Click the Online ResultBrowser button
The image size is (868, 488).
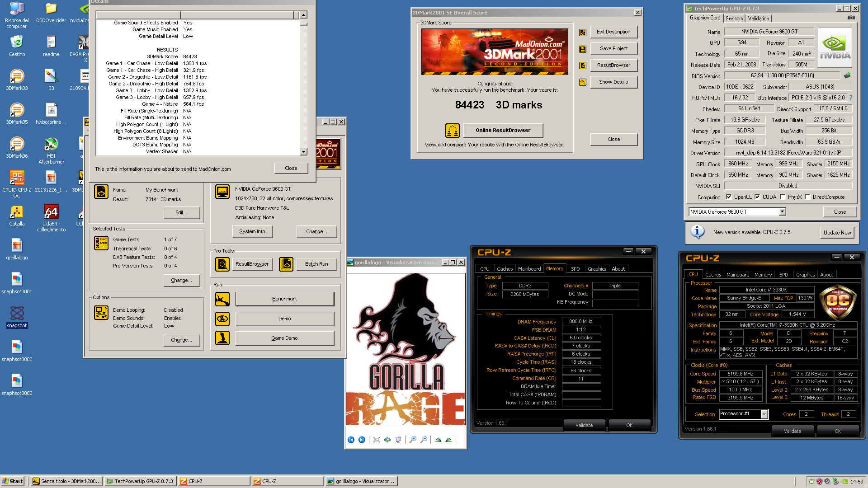(503, 131)
